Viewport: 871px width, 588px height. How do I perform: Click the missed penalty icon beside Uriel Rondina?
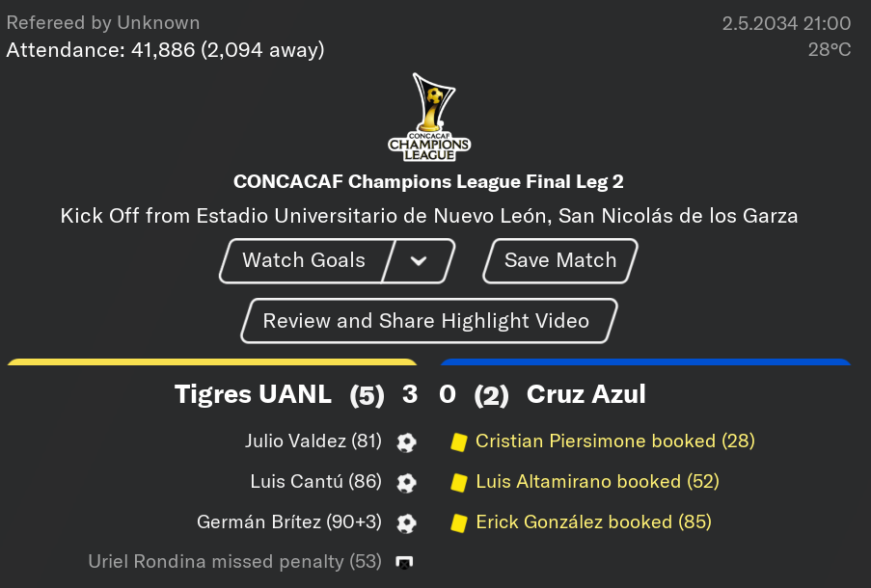tap(404, 563)
